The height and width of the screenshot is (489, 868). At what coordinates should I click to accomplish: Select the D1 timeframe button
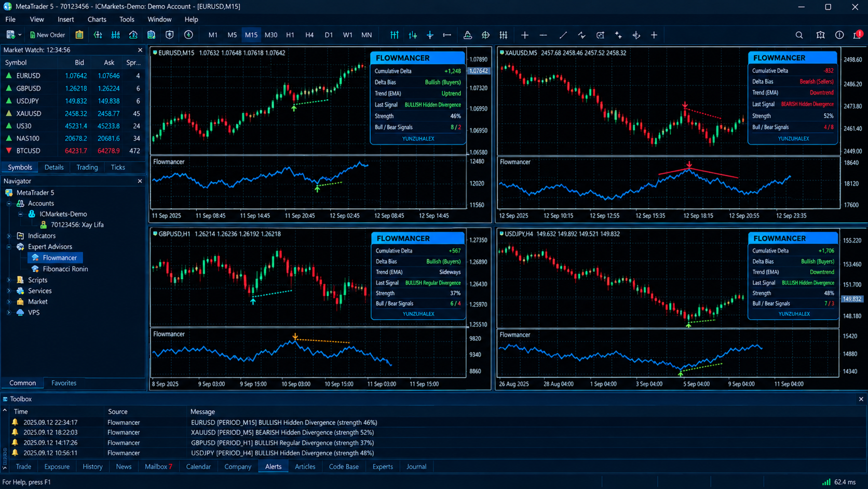(x=329, y=35)
